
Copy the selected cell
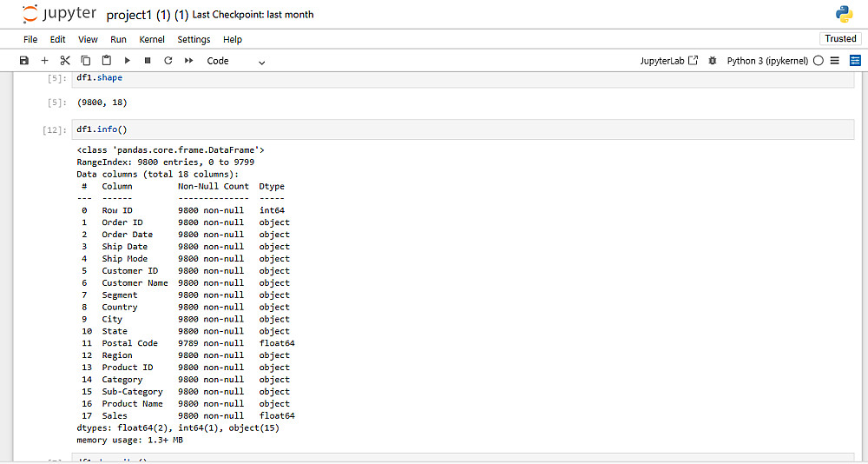tap(86, 61)
